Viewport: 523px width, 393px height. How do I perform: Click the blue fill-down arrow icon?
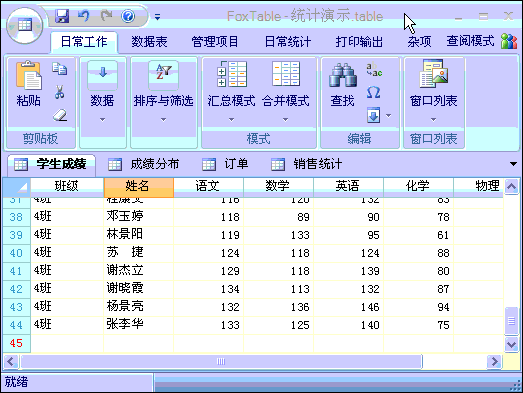(374, 115)
